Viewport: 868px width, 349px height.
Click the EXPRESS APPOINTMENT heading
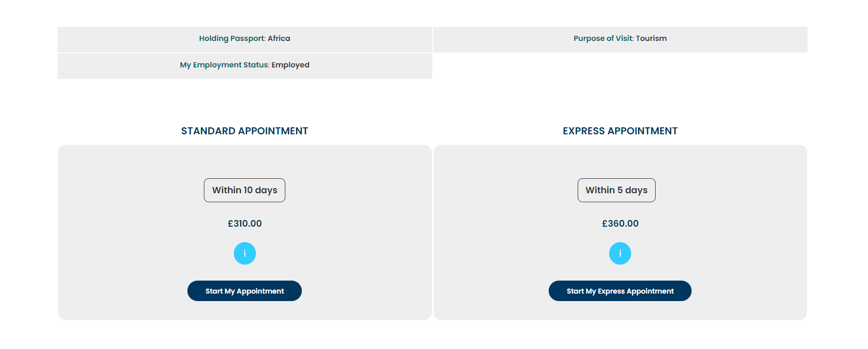coord(620,131)
